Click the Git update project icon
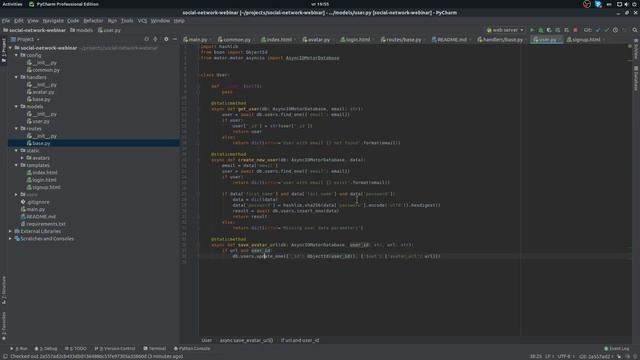 click(598, 30)
